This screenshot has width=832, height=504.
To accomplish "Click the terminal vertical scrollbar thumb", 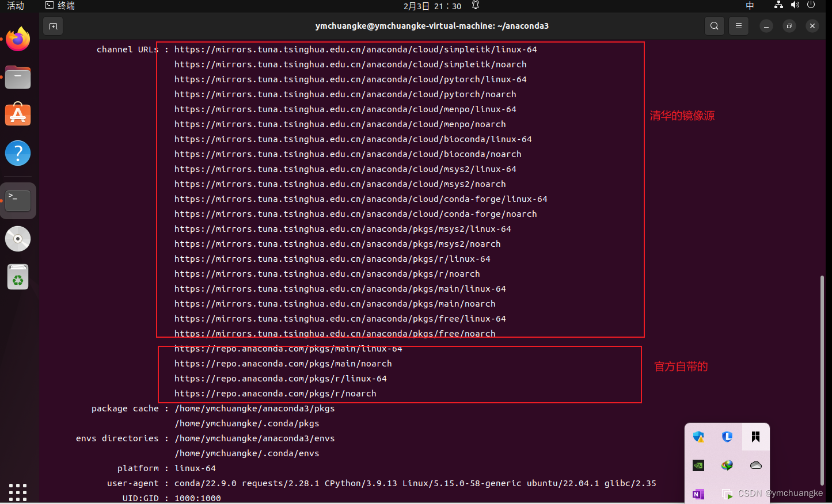I will 822,381.
